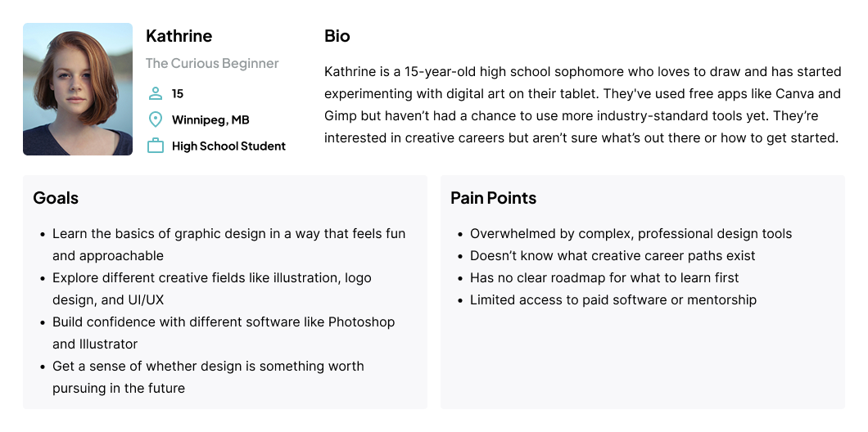Click the 'Explore different creative fields' goal

pos(212,289)
